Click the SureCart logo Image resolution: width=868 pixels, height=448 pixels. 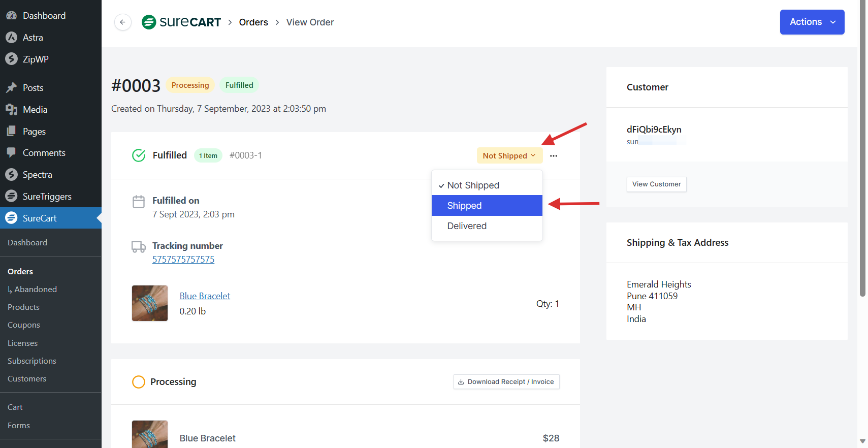[x=181, y=22]
